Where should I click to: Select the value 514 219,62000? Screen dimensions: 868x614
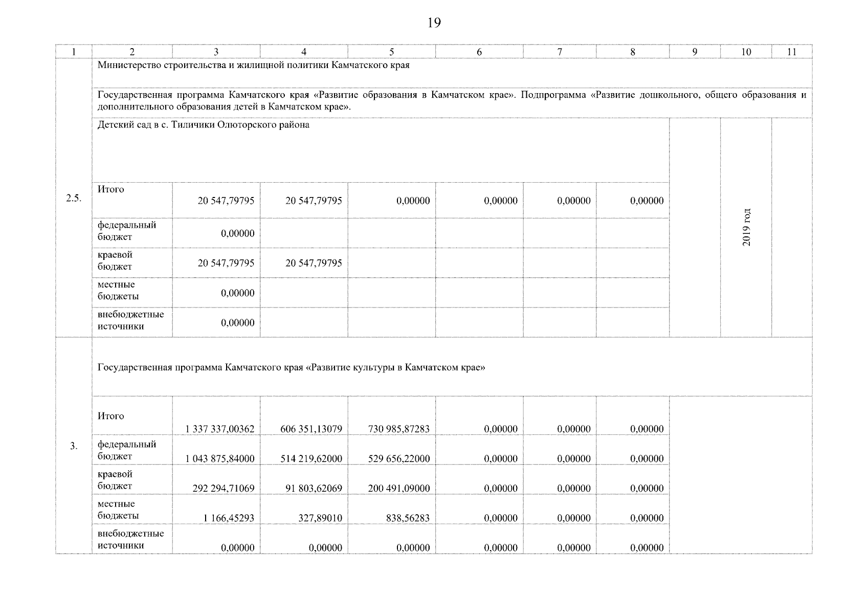pyautogui.click(x=311, y=458)
